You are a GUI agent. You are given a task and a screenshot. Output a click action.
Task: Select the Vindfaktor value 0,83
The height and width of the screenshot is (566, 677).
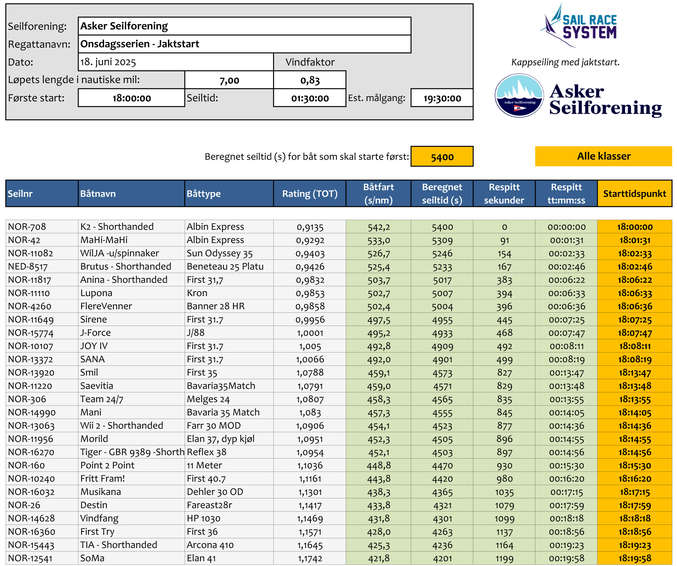tap(310, 80)
